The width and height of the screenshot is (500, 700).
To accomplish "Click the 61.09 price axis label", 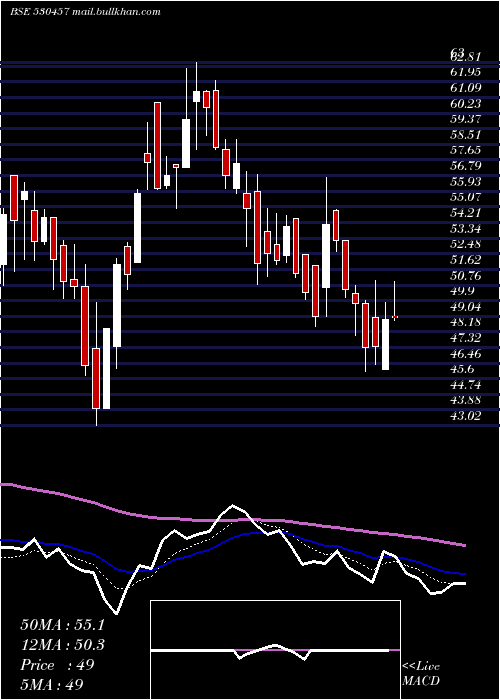I will 466,88.
